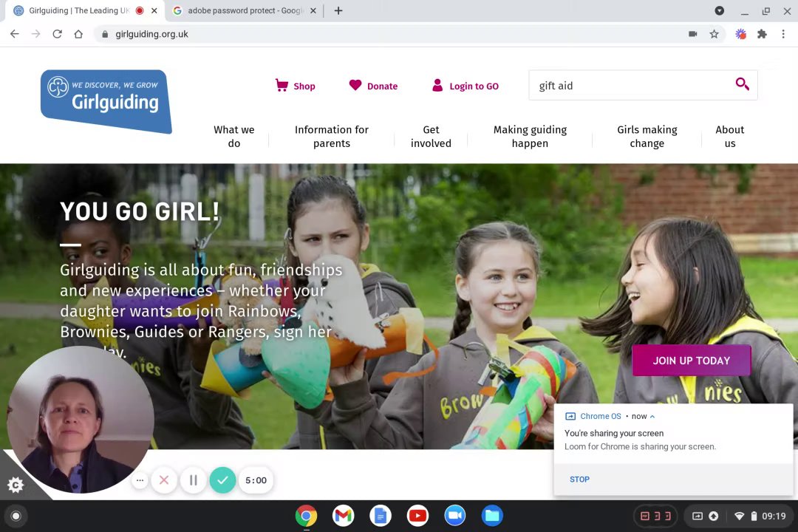The image size is (798, 532).
Task: Finish the Loom recording with the checkmark
Action: pyautogui.click(x=222, y=480)
